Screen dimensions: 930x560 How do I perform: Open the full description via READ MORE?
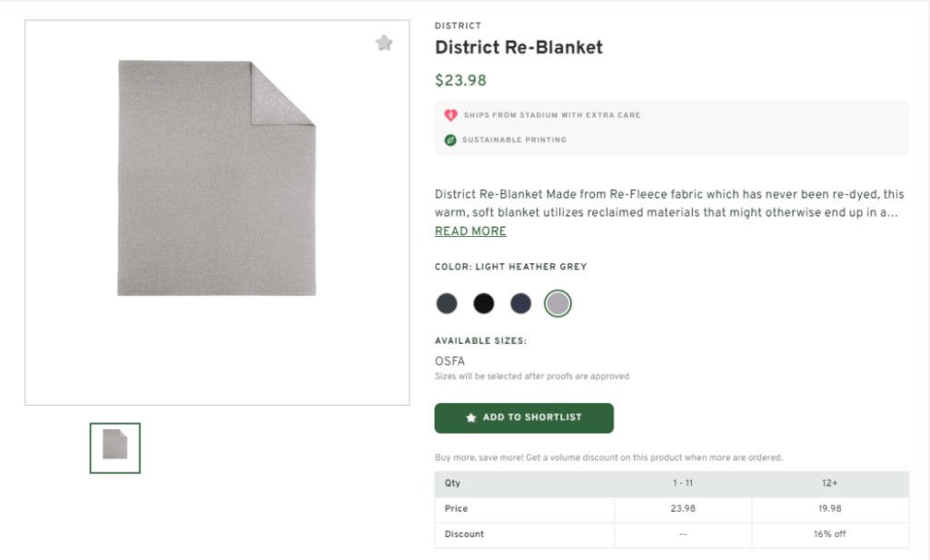coord(470,231)
